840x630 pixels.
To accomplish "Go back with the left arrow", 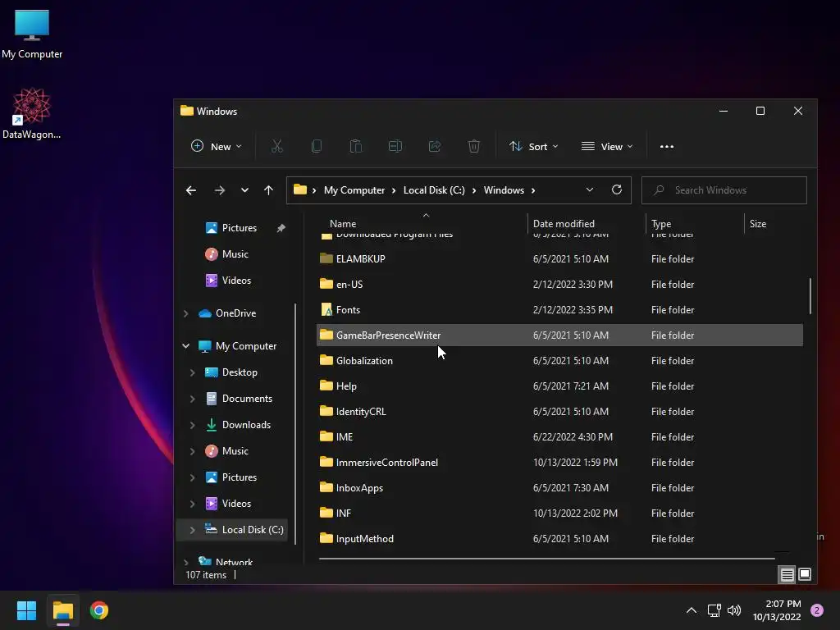I will (191, 190).
